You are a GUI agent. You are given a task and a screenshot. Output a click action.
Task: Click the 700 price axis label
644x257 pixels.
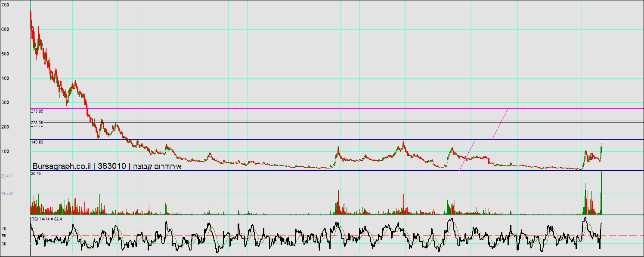click(x=5, y=5)
